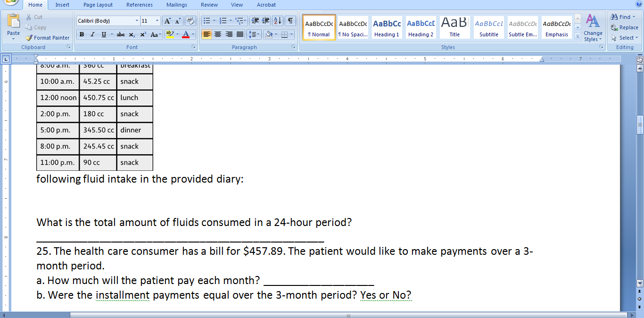This screenshot has height=318, width=644.
Task: Toggle Bold formatting
Action: coord(82,34)
